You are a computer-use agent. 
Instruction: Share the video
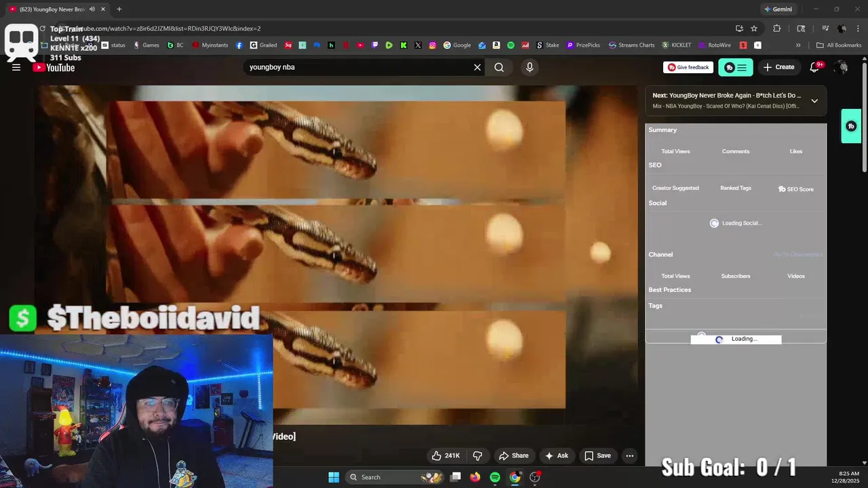(513, 455)
